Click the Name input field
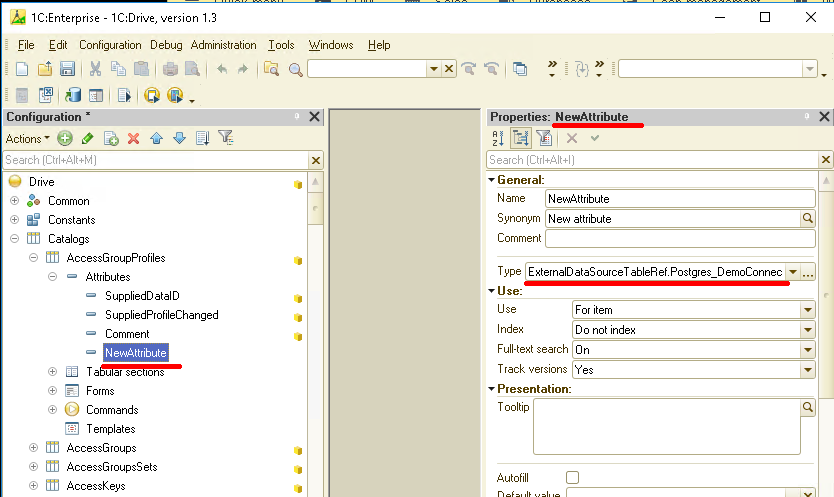The height and width of the screenshot is (497, 834). (x=680, y=198)
